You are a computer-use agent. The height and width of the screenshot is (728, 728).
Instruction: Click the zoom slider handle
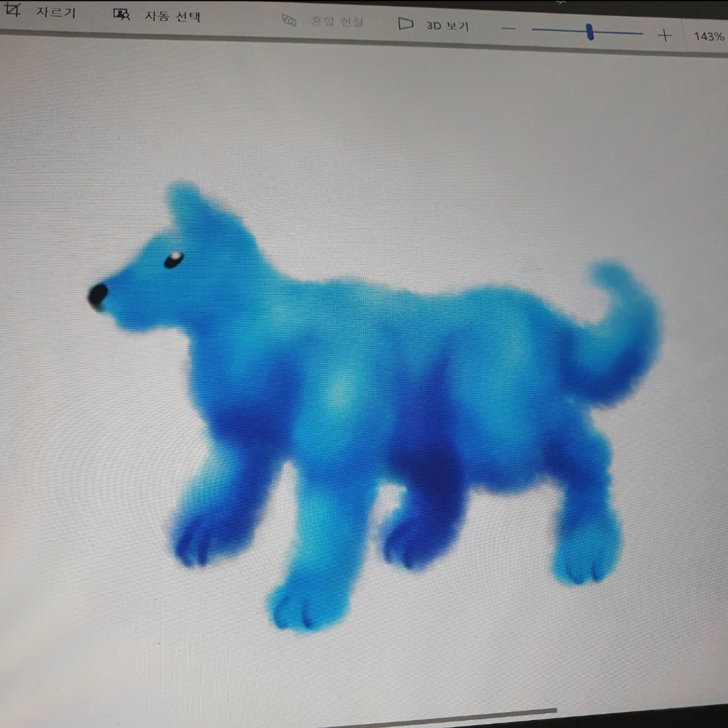(x=590, y=32)
